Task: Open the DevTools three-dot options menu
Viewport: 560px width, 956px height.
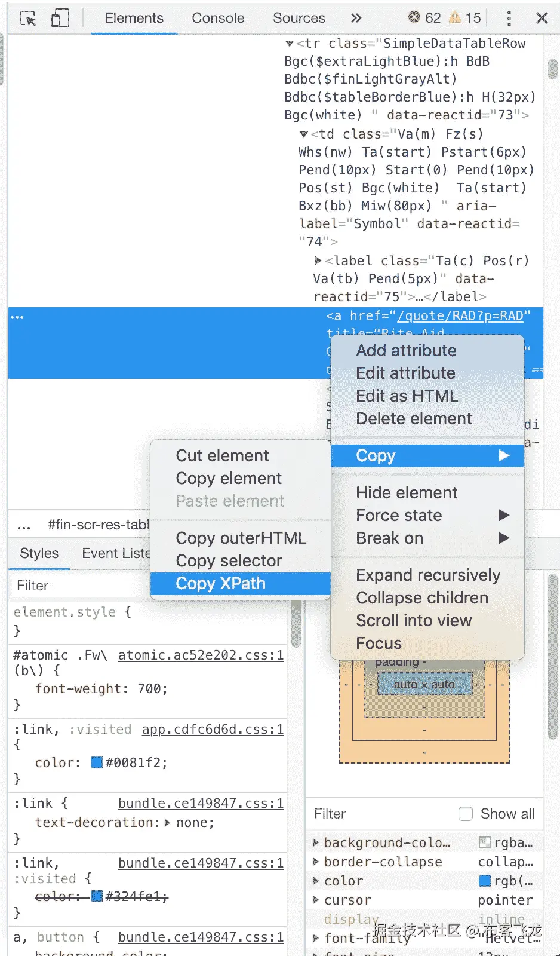Action: pyautogui.click(x=509, y=18)
